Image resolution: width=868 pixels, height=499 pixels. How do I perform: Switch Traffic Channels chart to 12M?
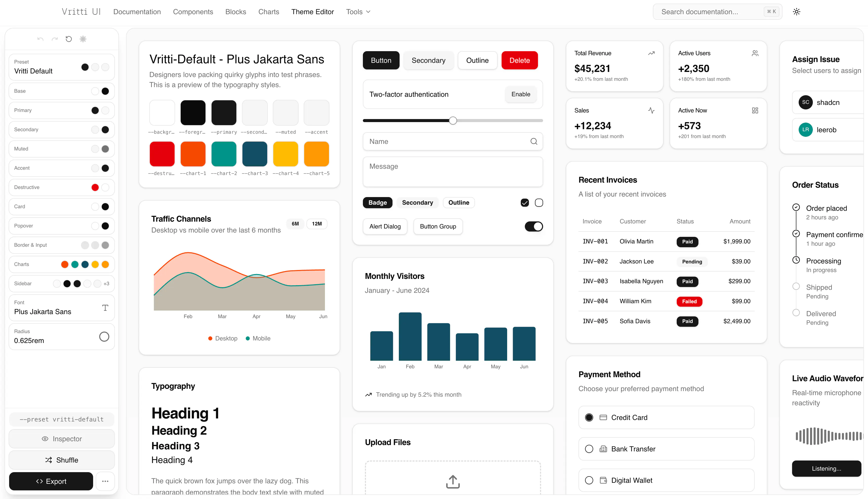[316, 224]
